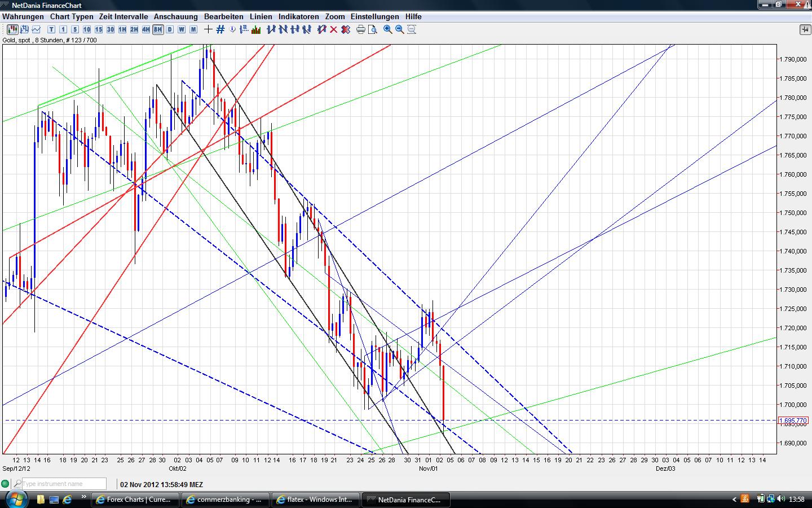Toggle the chart grid hash icon
The width and height of the screenshot is (812, 508).
[x=220, y=29]
